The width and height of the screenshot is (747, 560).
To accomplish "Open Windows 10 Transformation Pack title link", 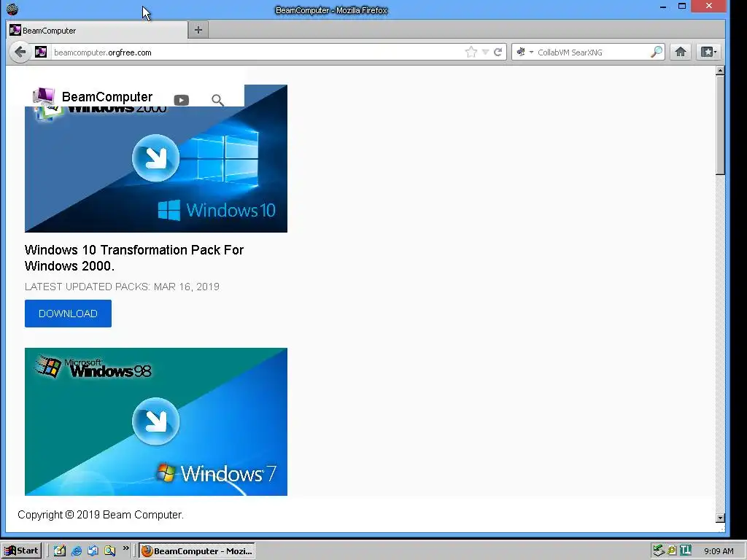I will pyautogui.click(x=134, y=257).
